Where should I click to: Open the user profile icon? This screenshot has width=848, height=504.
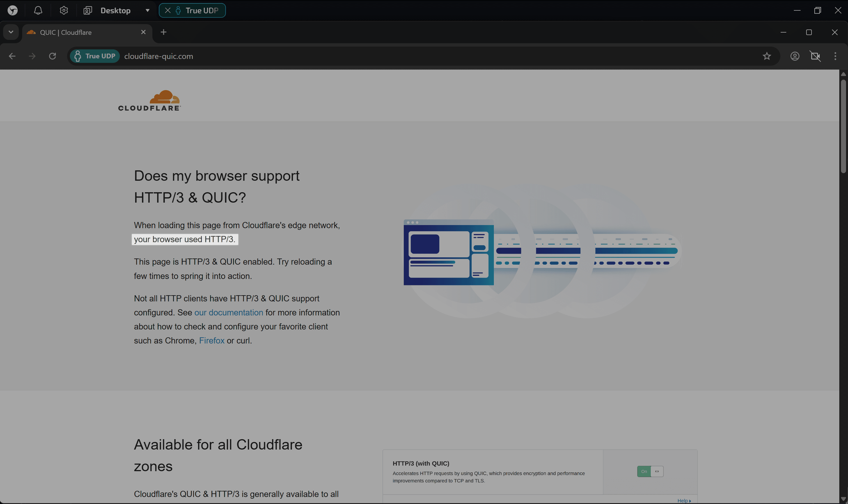[x=795, y=56]
